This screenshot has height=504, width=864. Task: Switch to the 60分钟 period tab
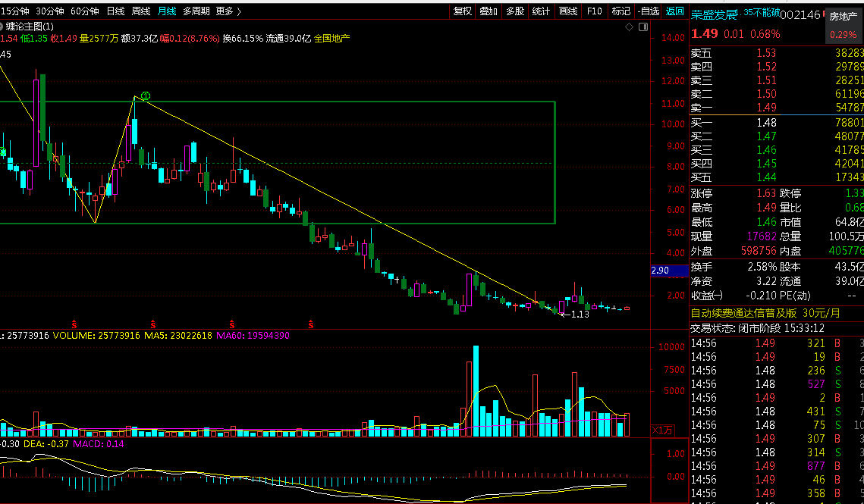84,11
